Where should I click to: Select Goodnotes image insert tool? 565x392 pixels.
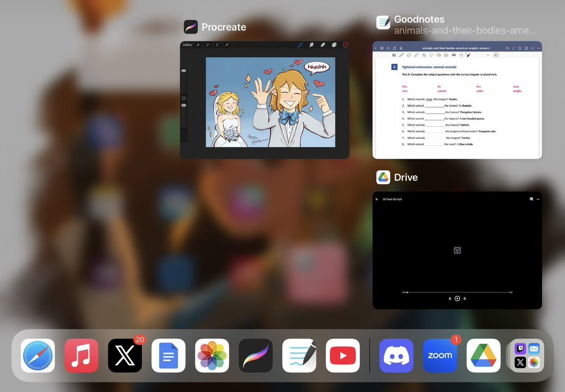pos(446,55)
